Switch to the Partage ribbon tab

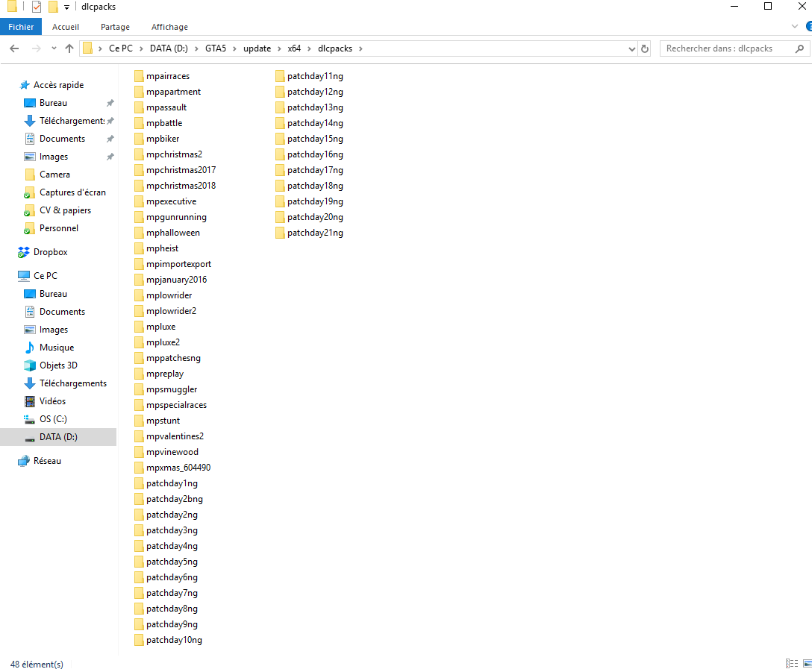tap(115, 27)
